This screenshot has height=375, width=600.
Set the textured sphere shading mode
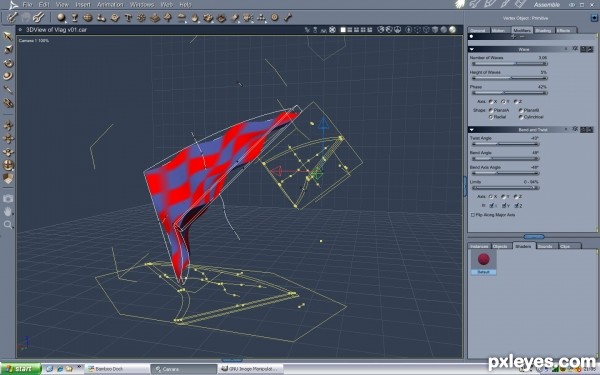(452, 29)
